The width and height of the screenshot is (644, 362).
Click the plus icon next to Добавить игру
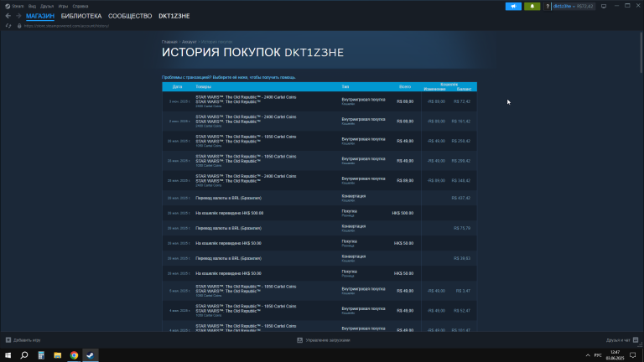[8, 340]
